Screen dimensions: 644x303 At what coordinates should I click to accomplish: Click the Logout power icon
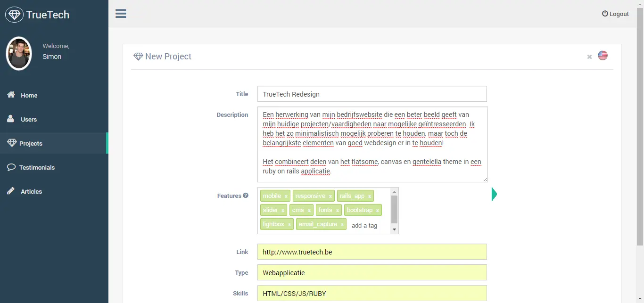point(605,14)
